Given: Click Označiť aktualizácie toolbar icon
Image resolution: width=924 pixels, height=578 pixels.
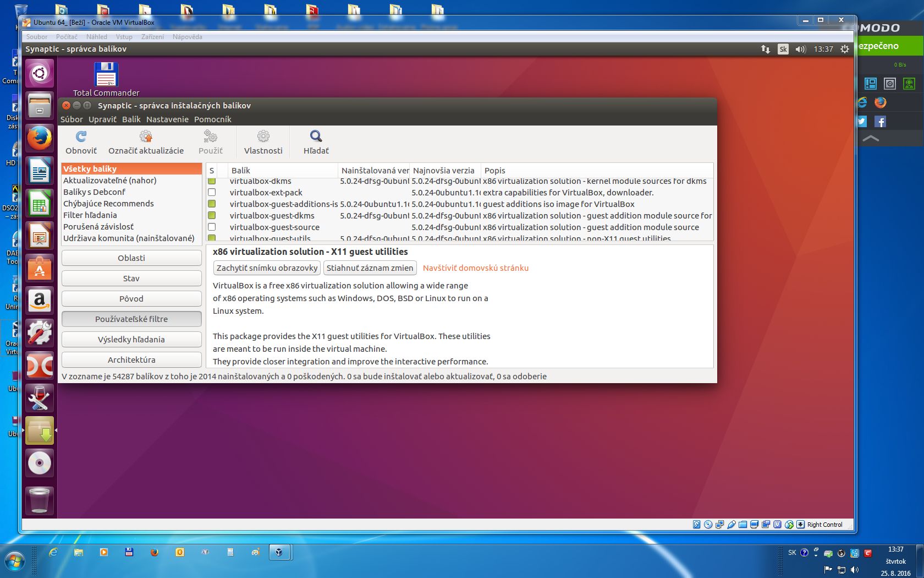Looking at the screenshot, I should coord(146,137).
